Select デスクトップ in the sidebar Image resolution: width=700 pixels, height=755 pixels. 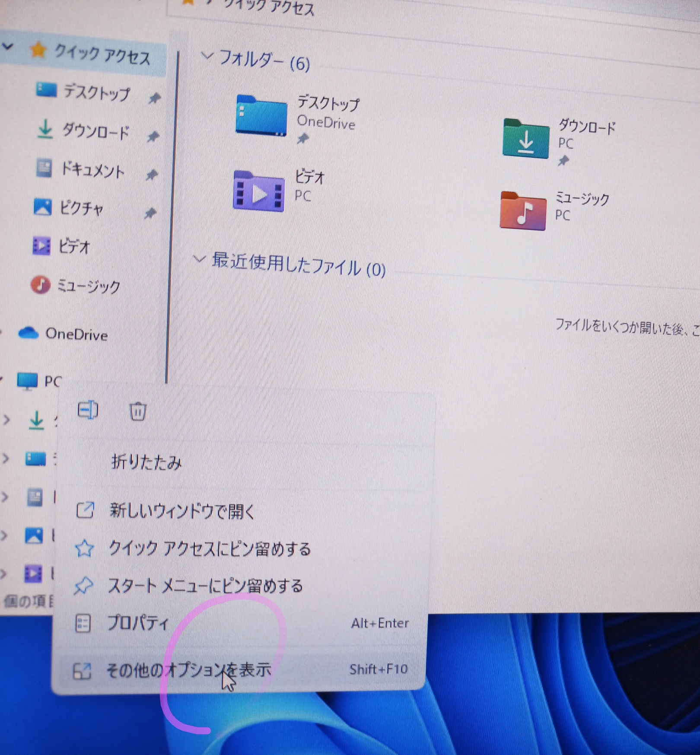coord(97,92)
